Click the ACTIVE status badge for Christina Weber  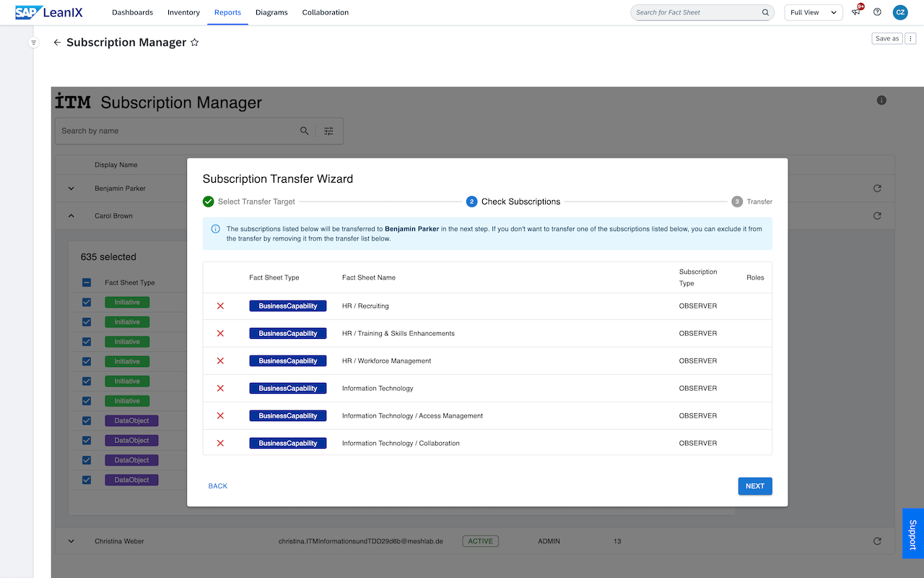(x=481, y=541)
